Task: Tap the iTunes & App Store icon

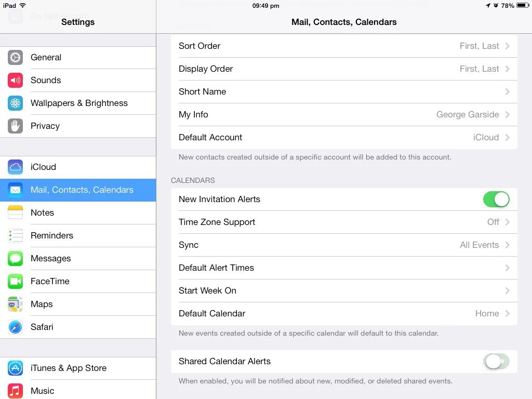Action: point(15,368)
